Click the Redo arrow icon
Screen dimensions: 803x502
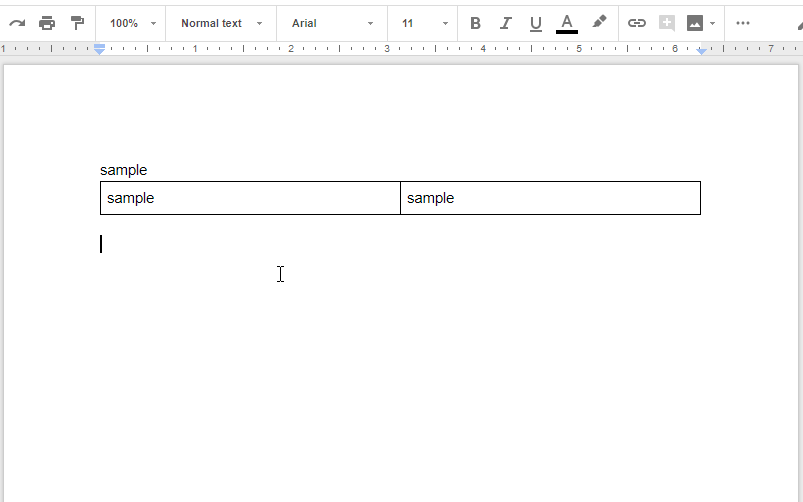click(x=17, y=23)
